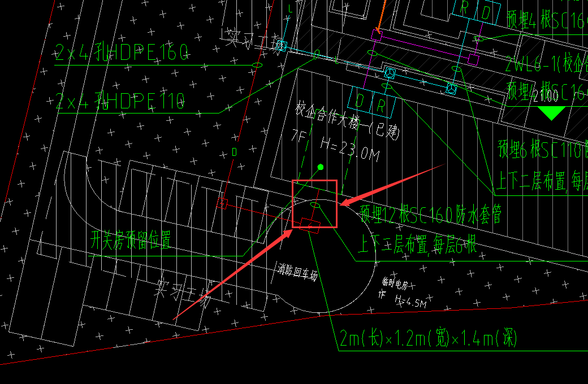Click the solid green dot below H=23.0M

(320, 167)
